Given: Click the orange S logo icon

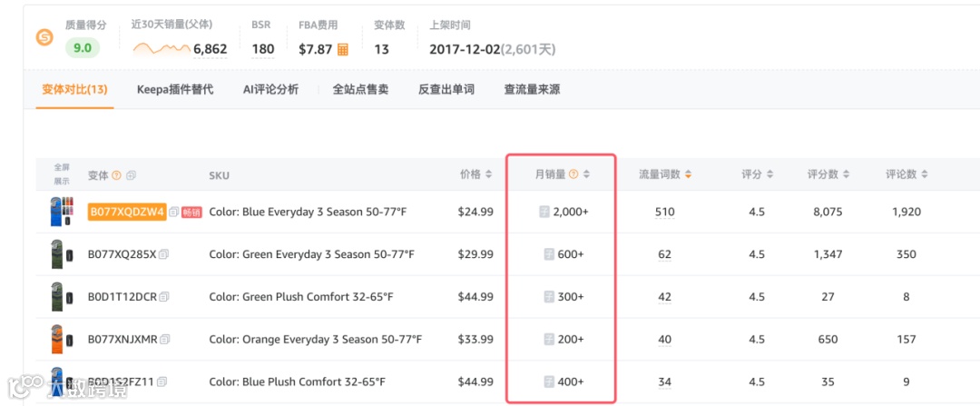Looking at the screenshot, I should point(44,38).
